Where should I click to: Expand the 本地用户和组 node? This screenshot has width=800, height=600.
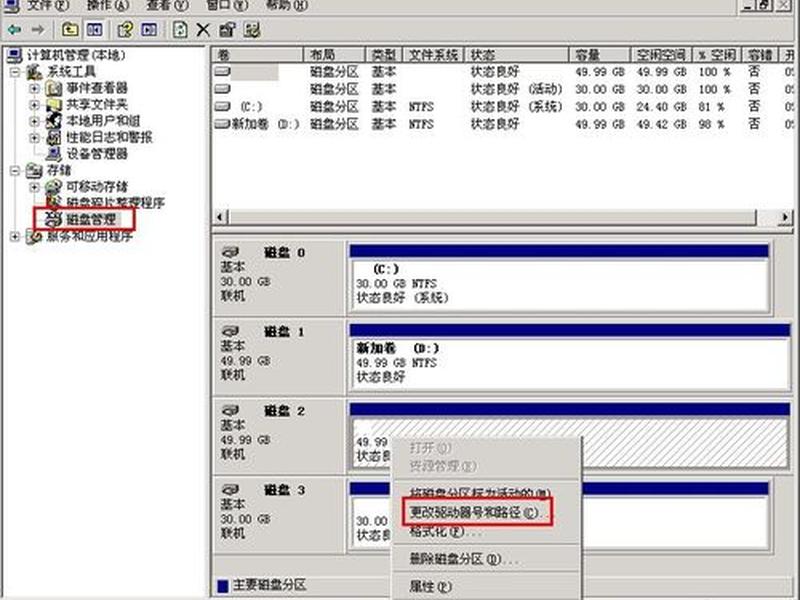(34, 121)
